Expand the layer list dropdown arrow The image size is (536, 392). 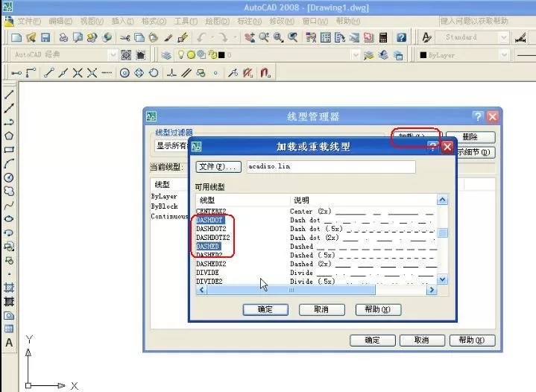point(356,55)
